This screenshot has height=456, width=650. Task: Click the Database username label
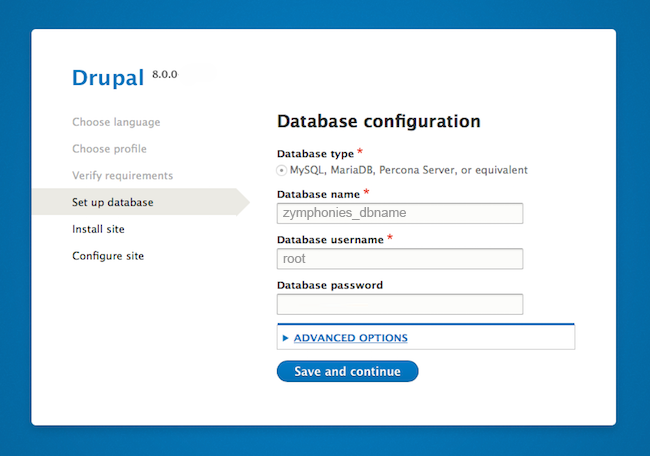pyautogui.click(x=330, y=240)
